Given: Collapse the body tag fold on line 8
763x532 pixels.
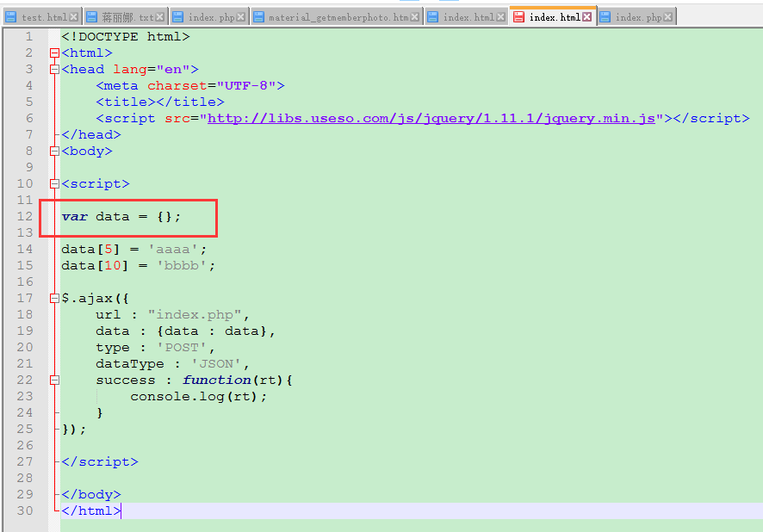Looking at the screenshot, I should [x=54, y=152].
